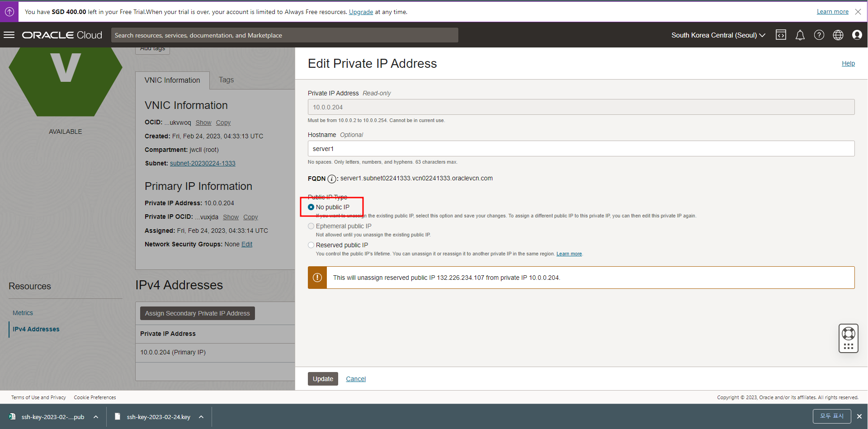Open subnet-20230224-1333 link

(203, 163)
